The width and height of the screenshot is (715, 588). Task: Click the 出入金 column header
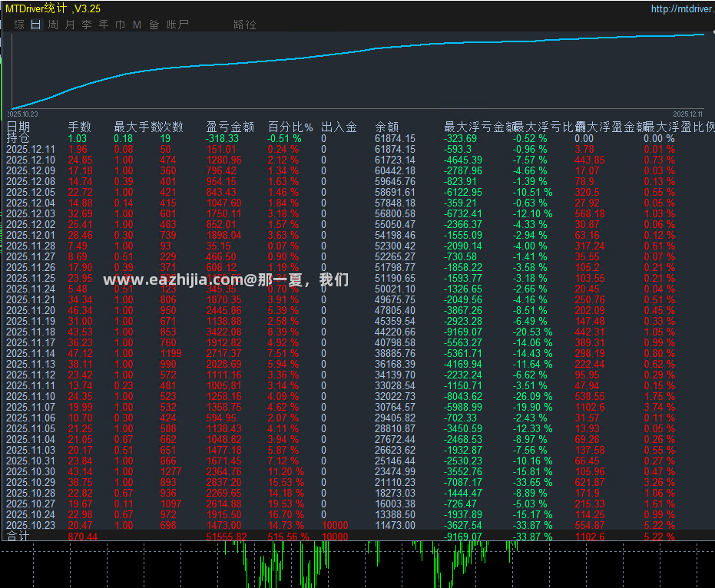click(x=339, y=127)
